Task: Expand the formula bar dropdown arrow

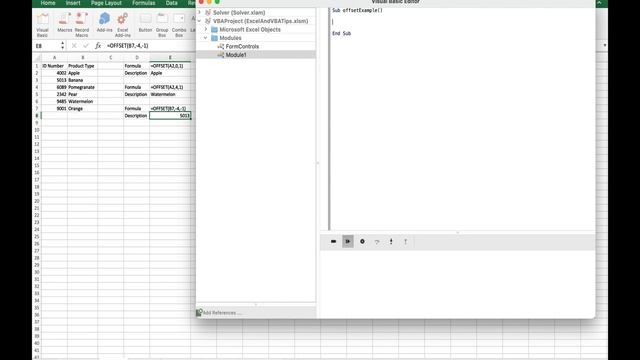Action: 604,46
